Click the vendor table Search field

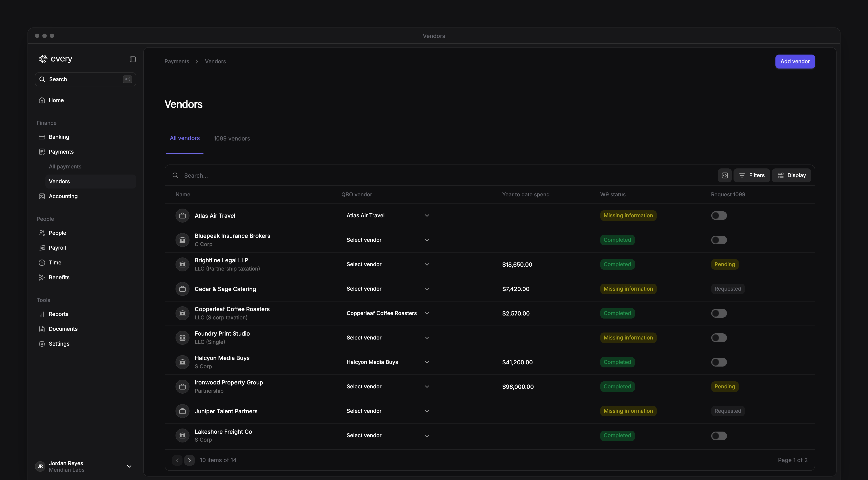pos(441,175)
